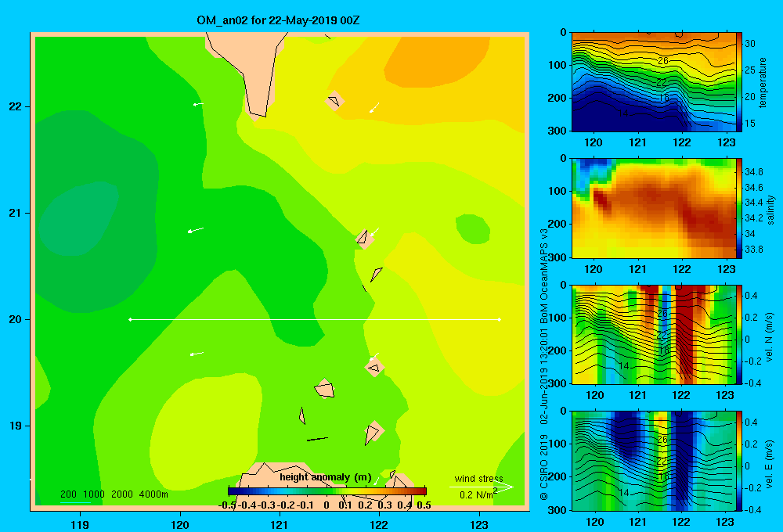Image resolution: width=783 pixels, height=532 pixels.
Task: Click longitude label "119" on the main map
Action: coord(81,525)
